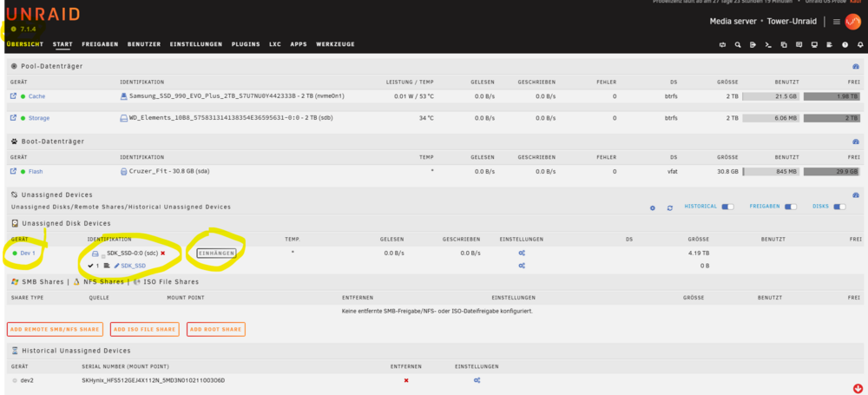
Task: Click the Unraid version 7.1.4 label
Action: [28, 29]
